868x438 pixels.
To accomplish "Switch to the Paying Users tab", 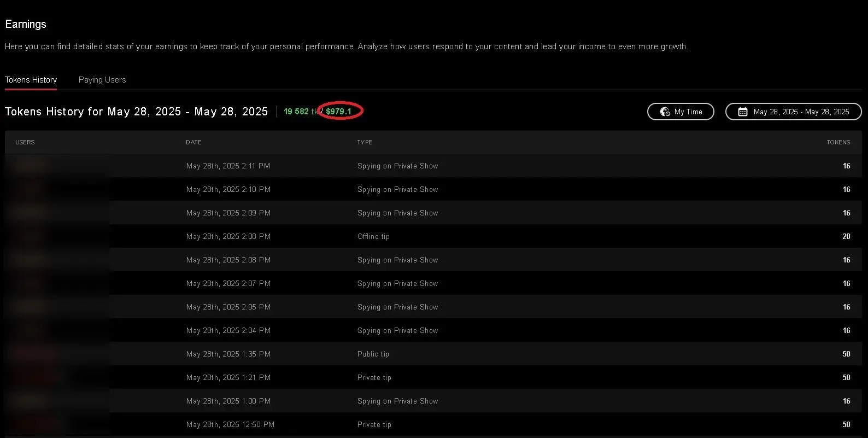I will pyautogui.click(x=102, y=80).
